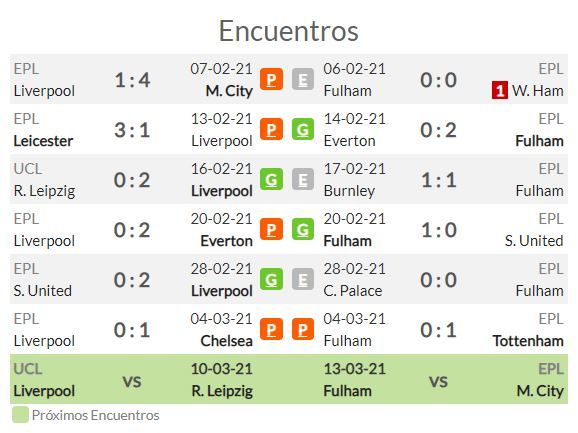Screen dimensions: 578x433
Task: Open upcoming Liverpool vs R. Leipzig match
Action: pos(133,380)
